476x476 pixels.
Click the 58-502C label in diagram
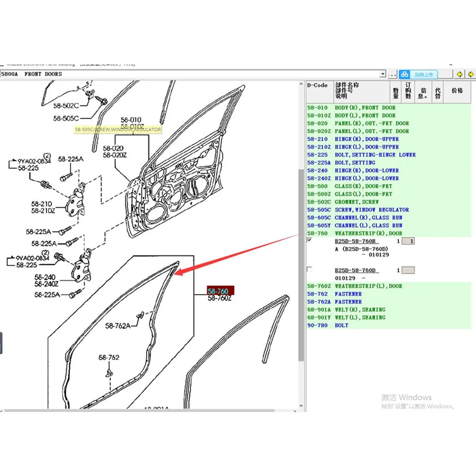click(66, 106)
